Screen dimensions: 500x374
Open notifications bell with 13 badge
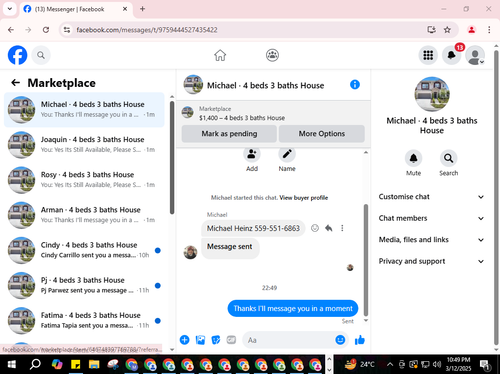click(452, 55)
